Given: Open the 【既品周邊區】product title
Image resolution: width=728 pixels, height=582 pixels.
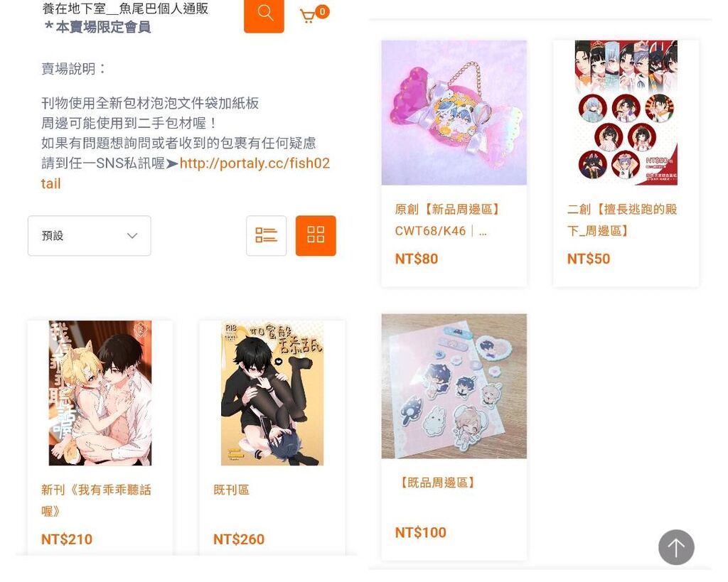Looking at the screenshot, I should 437,483.
